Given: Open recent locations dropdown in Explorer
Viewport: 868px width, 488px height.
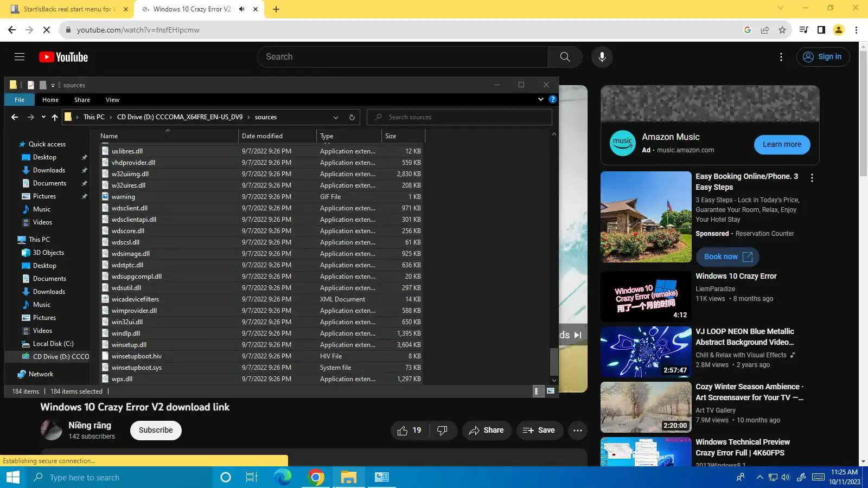Looking at the screenshot, I should coord(43,117).
